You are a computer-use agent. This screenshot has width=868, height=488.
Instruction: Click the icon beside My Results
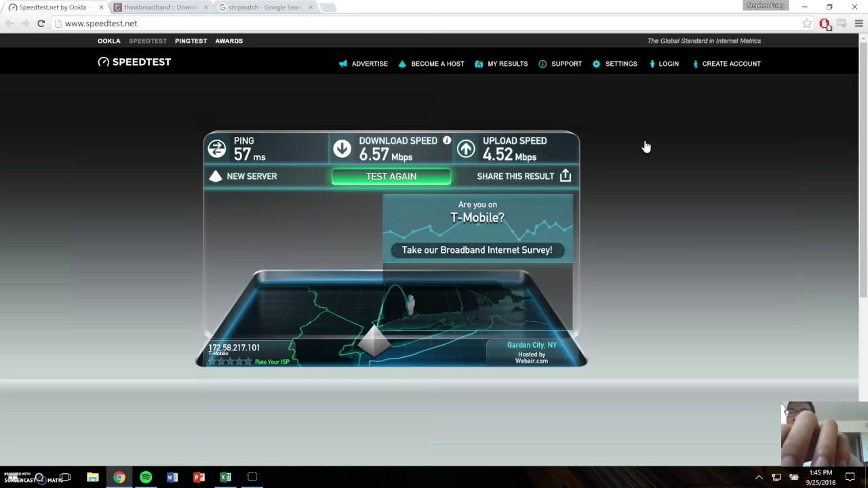[x=479, y=64]
